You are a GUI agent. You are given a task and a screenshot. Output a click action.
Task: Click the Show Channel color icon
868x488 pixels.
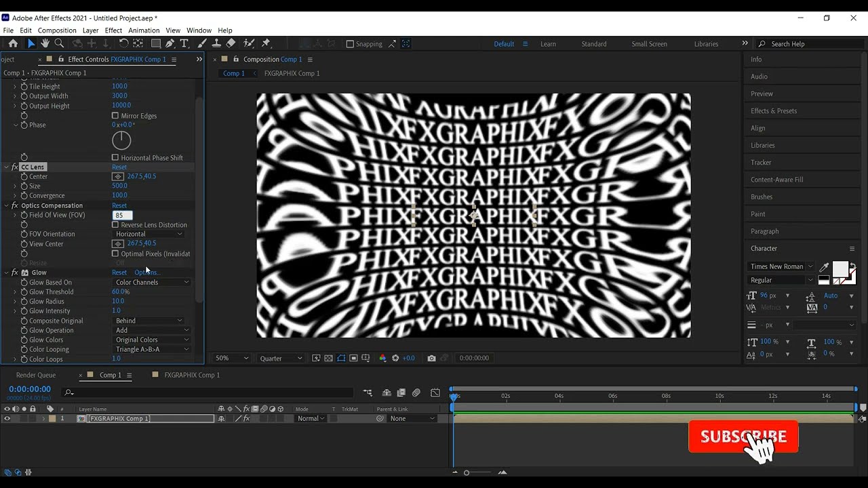point(382,358)
